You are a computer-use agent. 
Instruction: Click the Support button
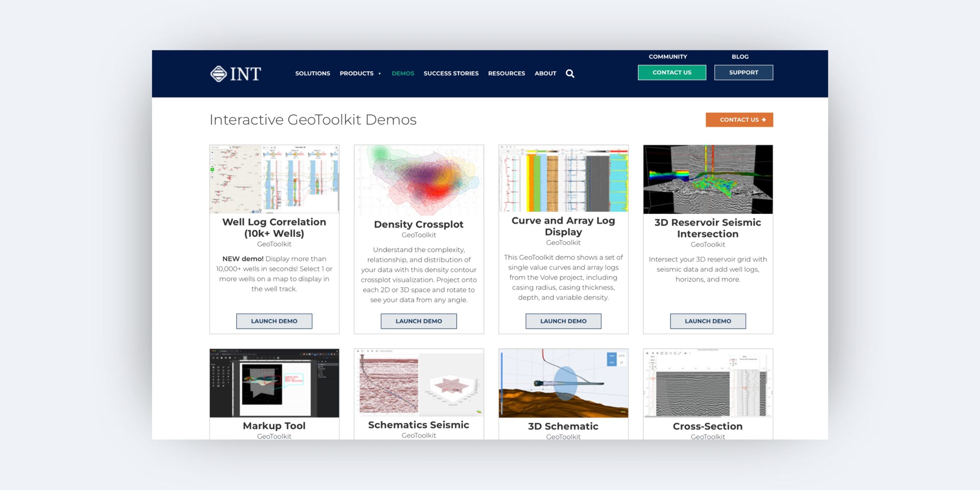pos(743,72)
